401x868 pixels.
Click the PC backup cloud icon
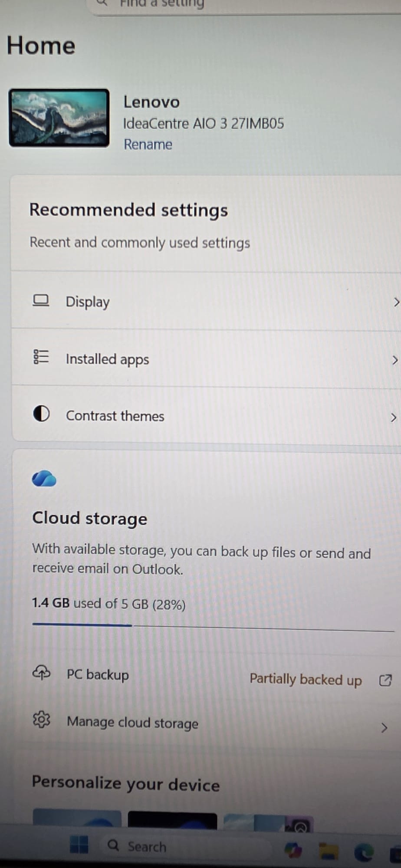(42, 672)
